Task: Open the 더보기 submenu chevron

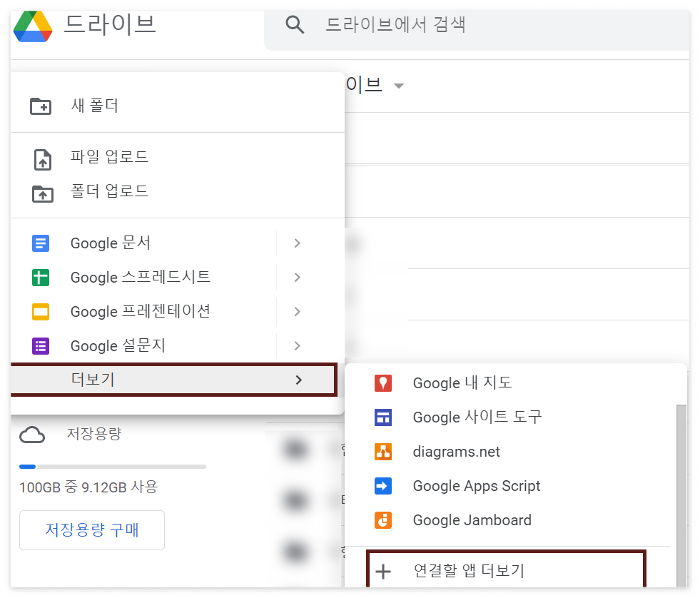Action: coord(299,380)
